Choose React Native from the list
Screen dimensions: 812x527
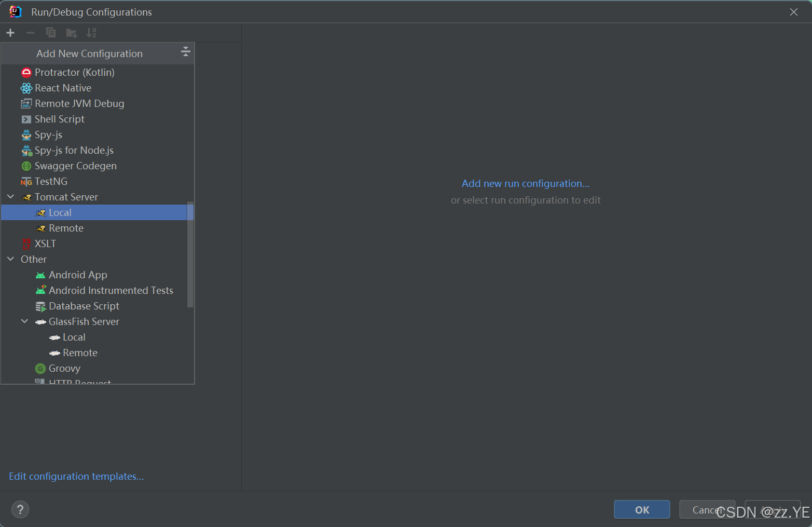[63, 88]
